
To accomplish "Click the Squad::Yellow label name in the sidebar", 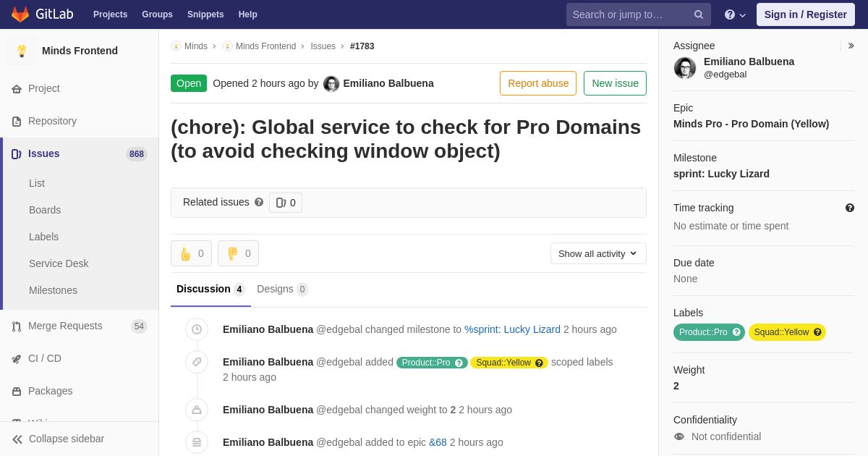I will 781,332.
